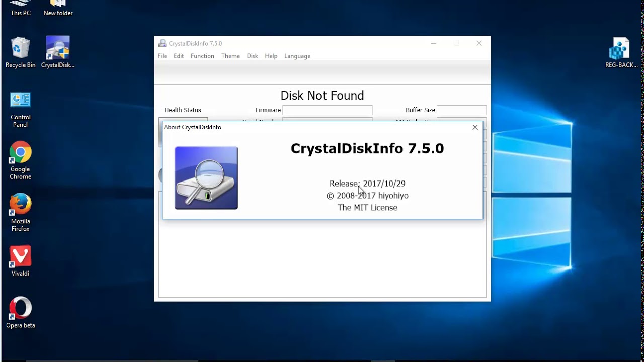Open the Disk menu

tap(252, 56)
